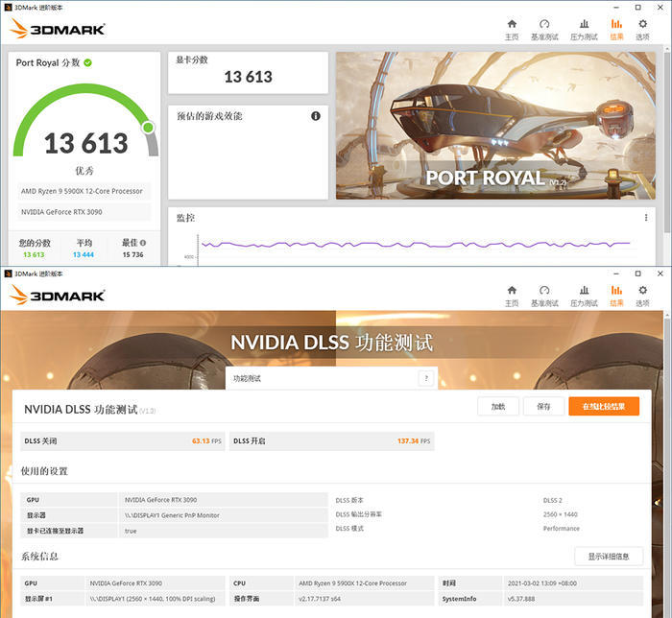Open Options gear in top 3DMark window
Image resolution: width=672 pixels, height=618 pixels.
(x=642, y=30)
